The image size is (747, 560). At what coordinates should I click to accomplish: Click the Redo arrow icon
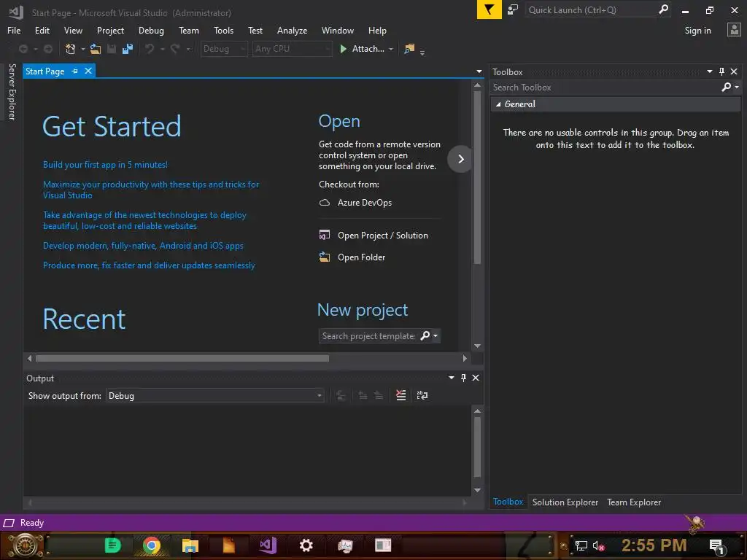tap(175, 49)
